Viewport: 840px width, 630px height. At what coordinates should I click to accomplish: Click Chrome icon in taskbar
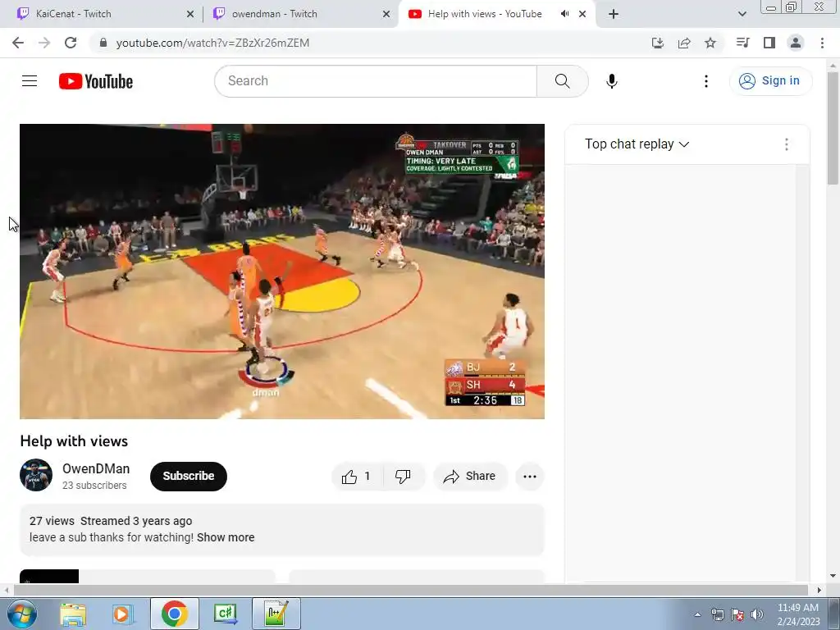coord(174,614)
